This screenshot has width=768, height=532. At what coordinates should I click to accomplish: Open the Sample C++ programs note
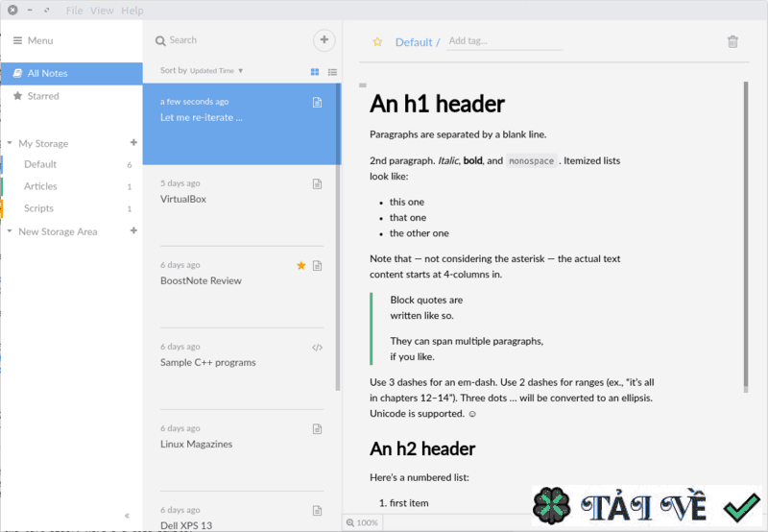coord(239,370)
